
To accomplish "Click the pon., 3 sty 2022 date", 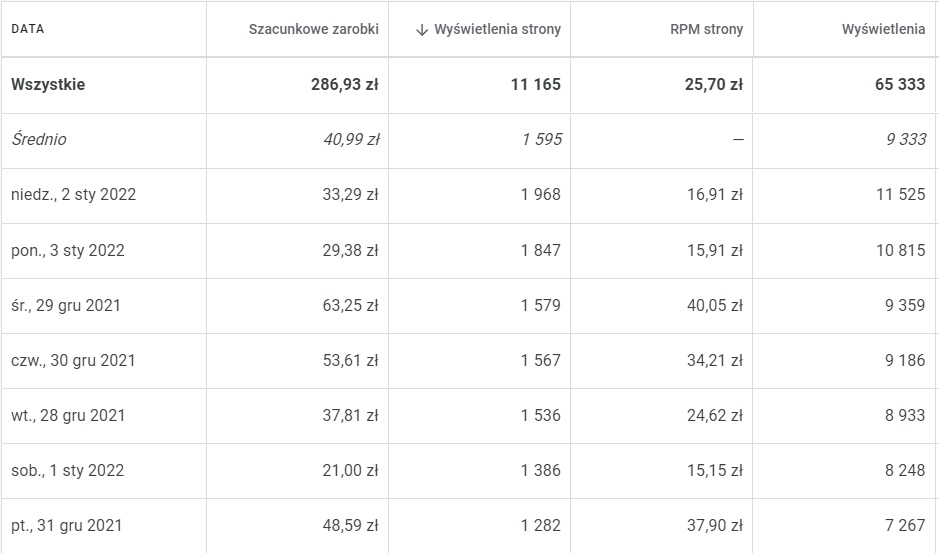I will point(68,250).
